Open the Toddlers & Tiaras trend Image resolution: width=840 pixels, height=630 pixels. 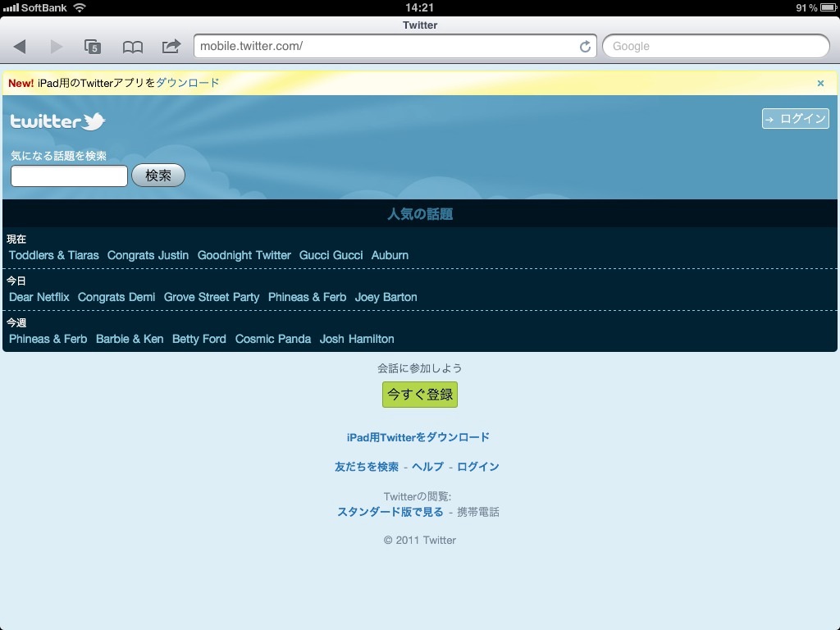click(x=53, y=255)
